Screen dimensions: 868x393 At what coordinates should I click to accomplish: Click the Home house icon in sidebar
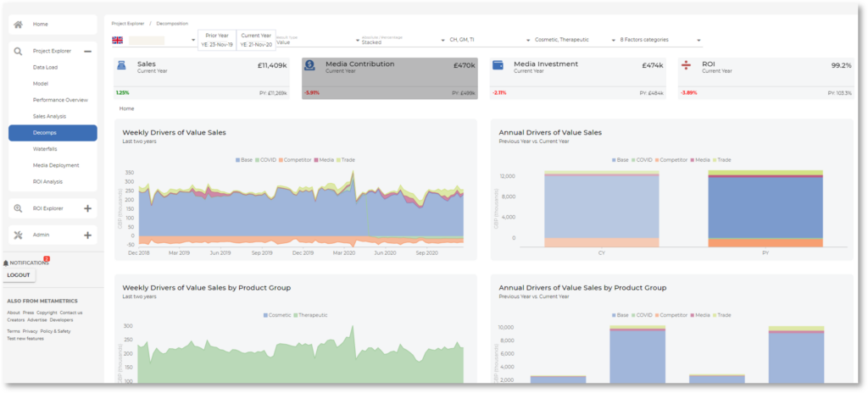click(19, 25)
